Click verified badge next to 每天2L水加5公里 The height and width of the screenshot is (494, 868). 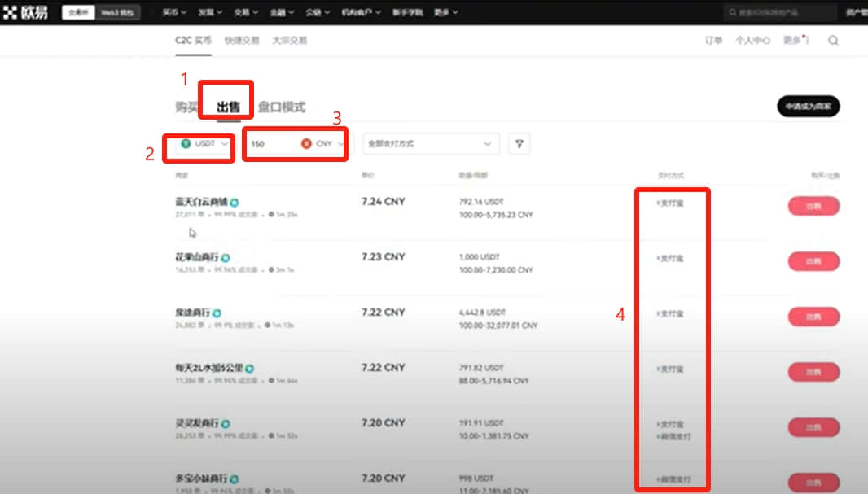pos(250,369)
